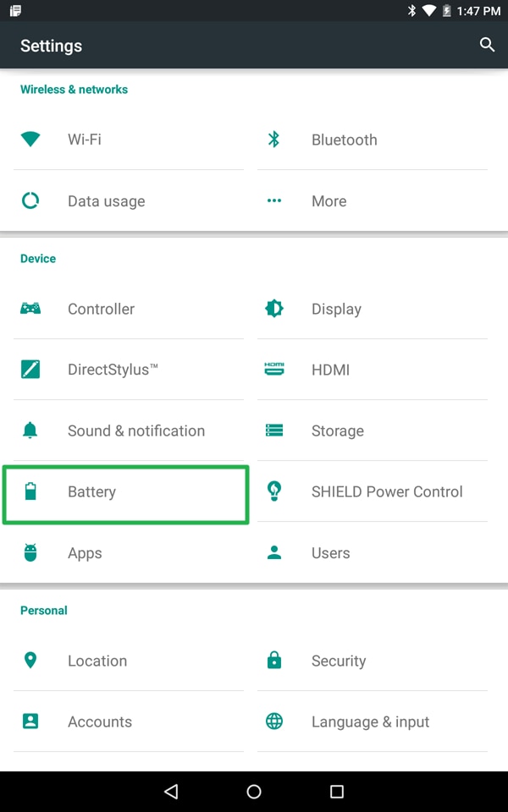Viewport: 508px width, 812px height.
Task: Tap the search magnifier icon
Action: [x=487, y=45]
